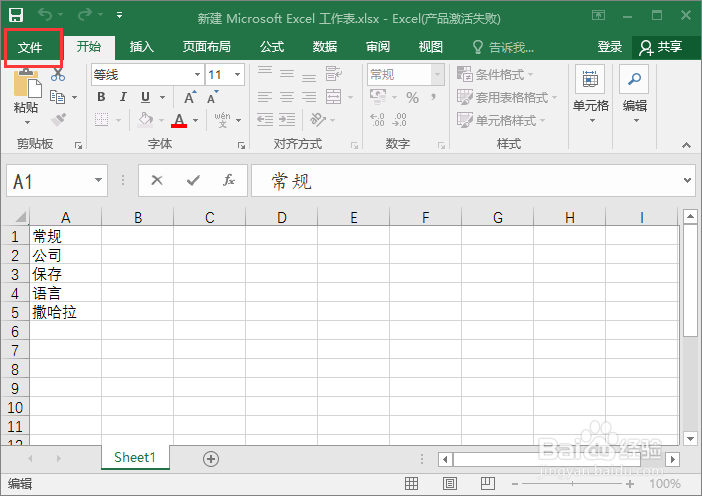
Task: Click the zoom slider in status bar
Action: 573,483
